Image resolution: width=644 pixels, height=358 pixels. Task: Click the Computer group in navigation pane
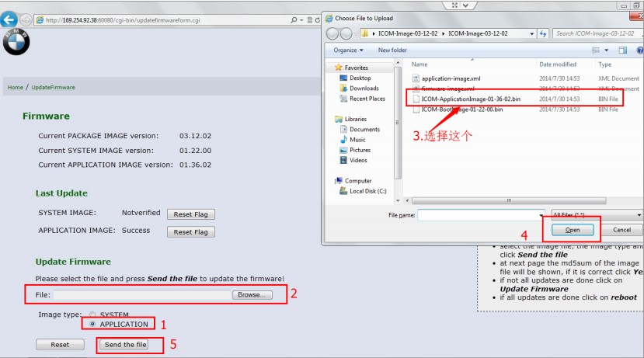[x=357, y=181]
